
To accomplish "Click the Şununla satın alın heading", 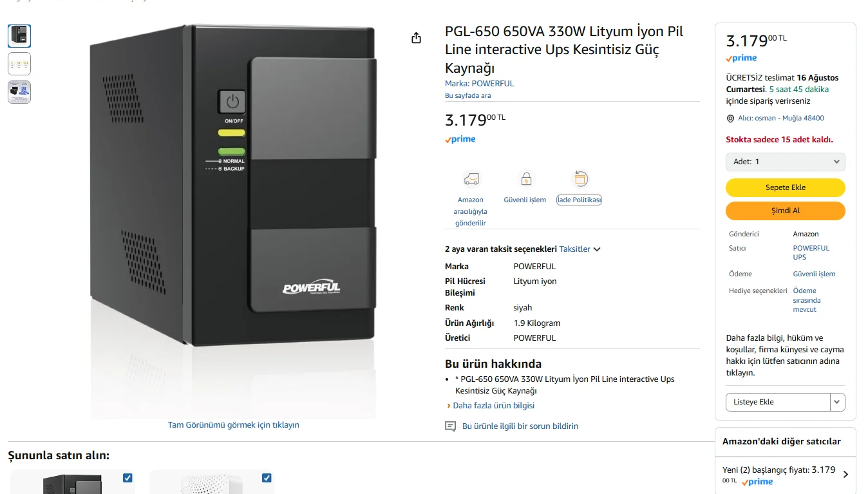I will (x=59, y=456).
